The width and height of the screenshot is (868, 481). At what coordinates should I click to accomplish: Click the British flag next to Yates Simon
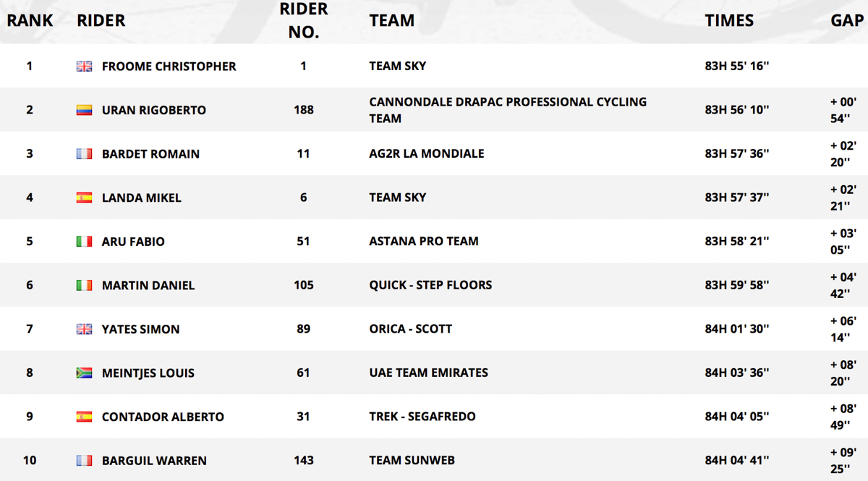click(x=84, y=329)
